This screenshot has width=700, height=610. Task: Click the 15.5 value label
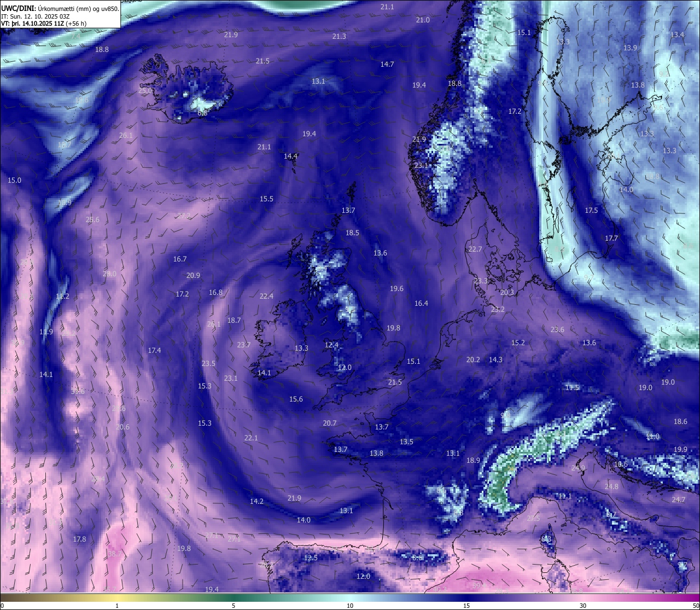tap(266, 199)
